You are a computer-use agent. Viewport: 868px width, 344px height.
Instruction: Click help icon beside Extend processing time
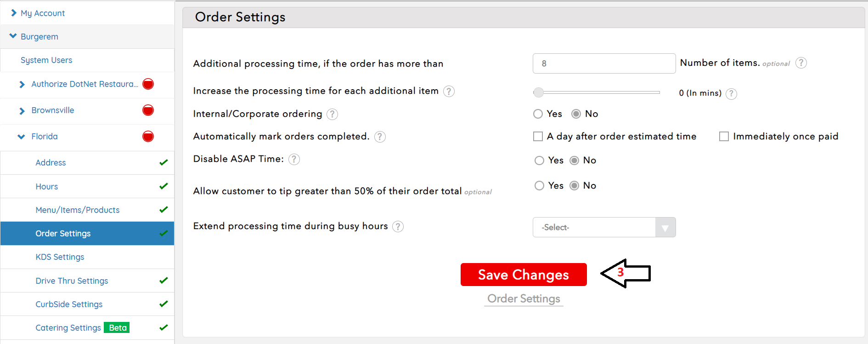tap(398, 226)
